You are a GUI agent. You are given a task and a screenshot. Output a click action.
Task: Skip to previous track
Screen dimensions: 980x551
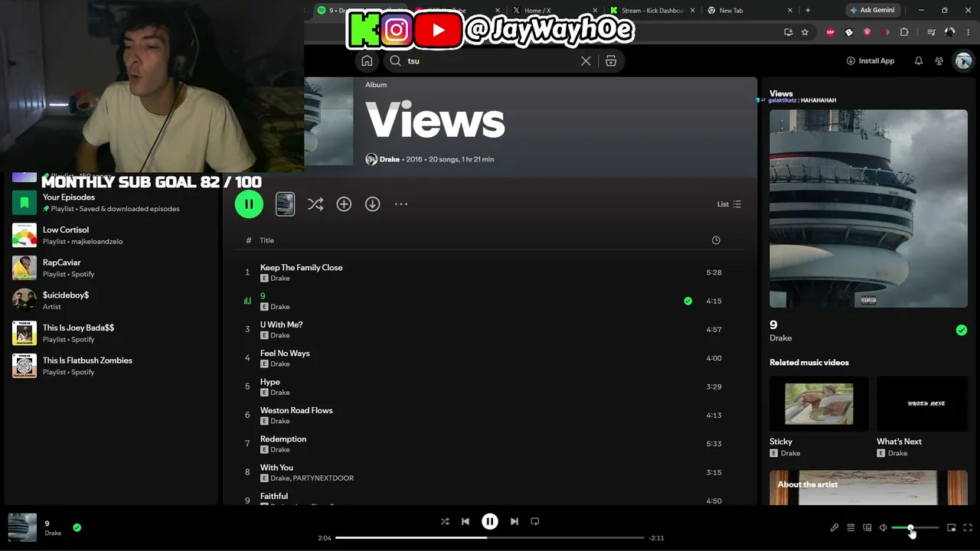[465, 521]
